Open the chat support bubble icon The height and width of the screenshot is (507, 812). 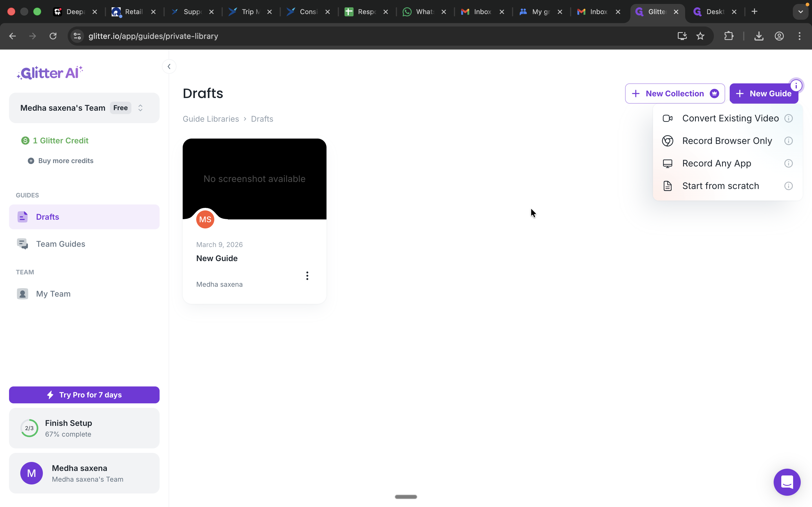coord(787,482)
